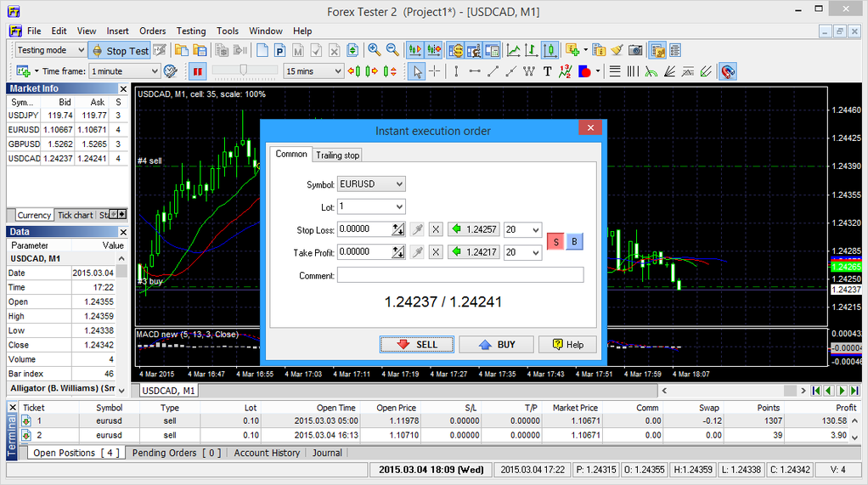This screenshot has width=868, height=485.
Task: Open the File menu
Action: (x=34, y=31)
